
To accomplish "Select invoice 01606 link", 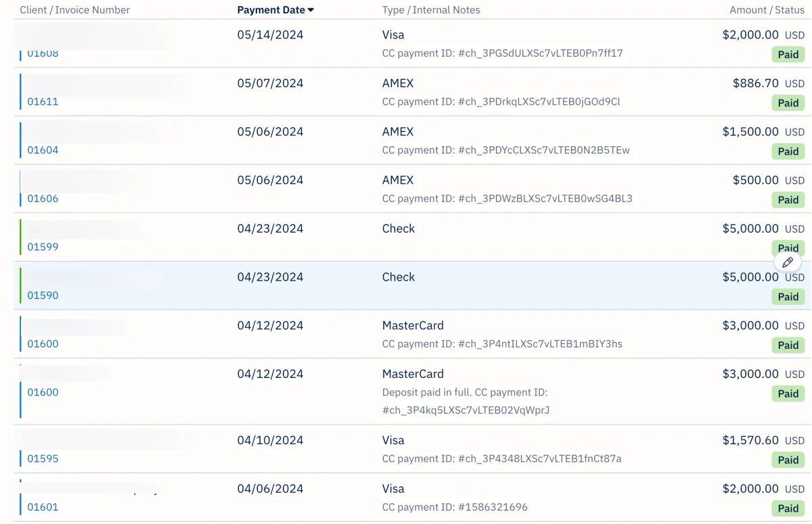I will coord(43,199).
